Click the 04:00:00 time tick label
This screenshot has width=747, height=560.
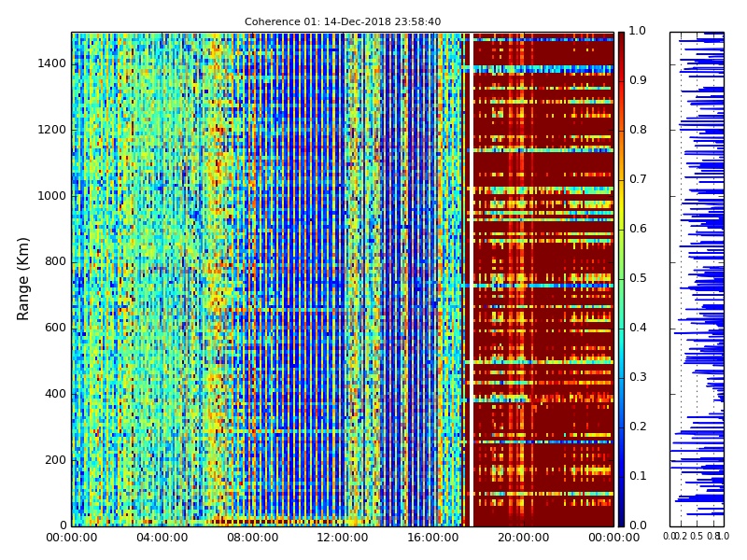(162, 538)
